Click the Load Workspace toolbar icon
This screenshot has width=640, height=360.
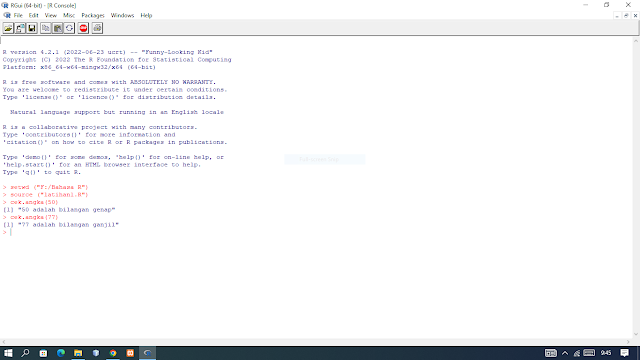click(x=20, y=28)
